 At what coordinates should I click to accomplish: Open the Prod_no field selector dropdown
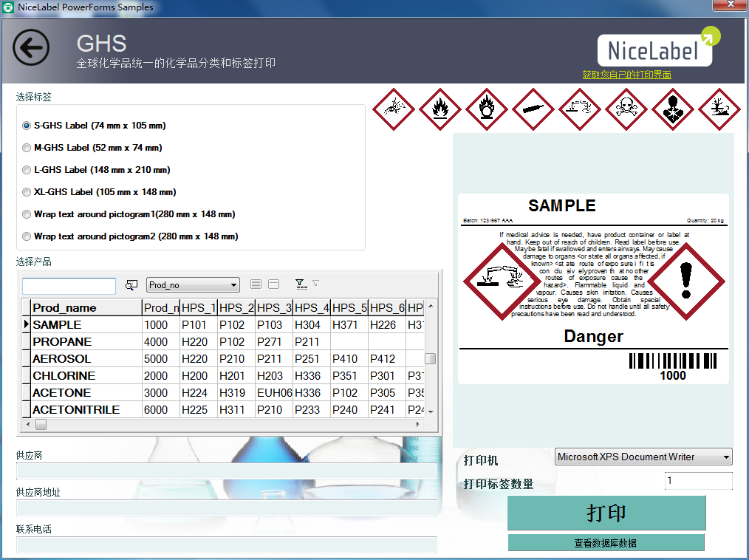tap(194, 284)
